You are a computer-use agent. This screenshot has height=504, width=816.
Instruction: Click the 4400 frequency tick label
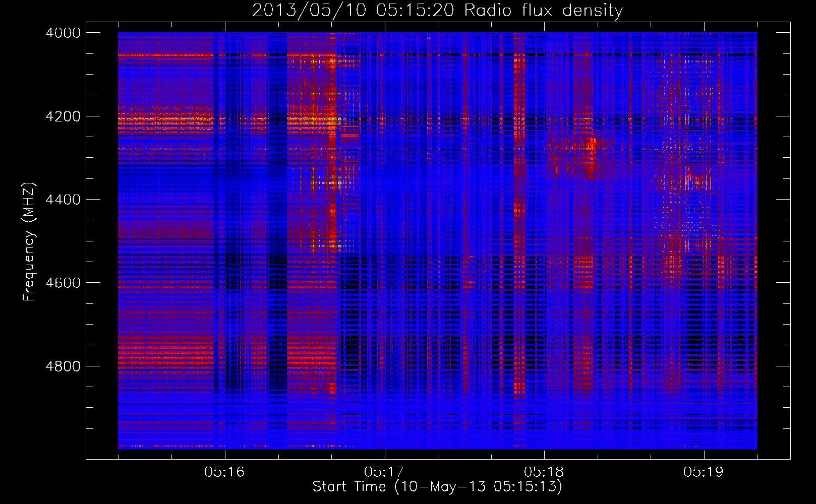click(x=63, y=200)
